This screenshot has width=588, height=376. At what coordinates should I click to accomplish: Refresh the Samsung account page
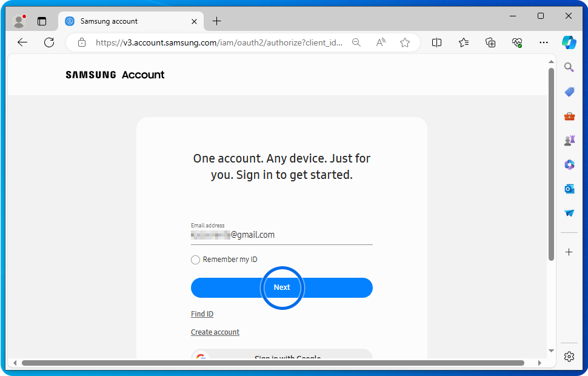(x=49, y=42)
